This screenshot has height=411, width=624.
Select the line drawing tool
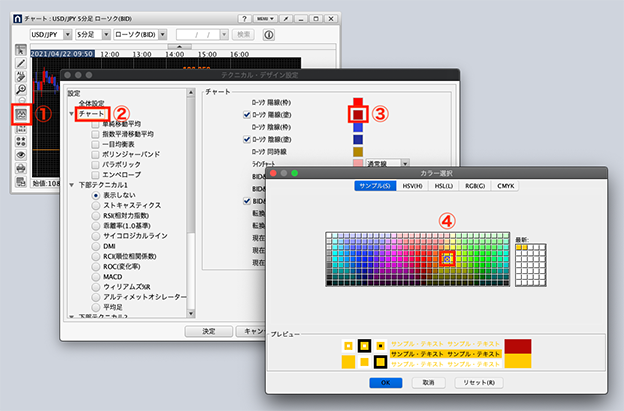pos(20,64)
